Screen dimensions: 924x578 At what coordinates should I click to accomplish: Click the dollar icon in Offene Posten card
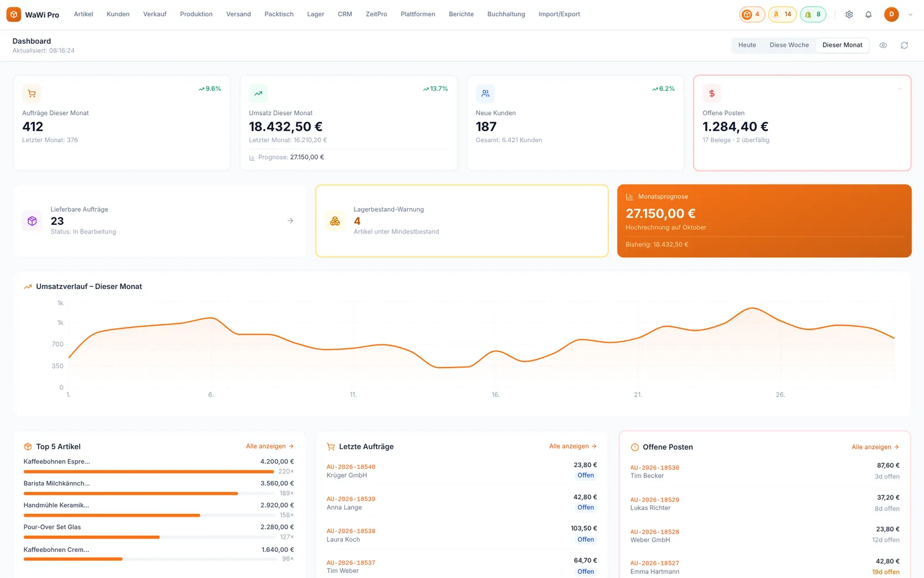711,94
